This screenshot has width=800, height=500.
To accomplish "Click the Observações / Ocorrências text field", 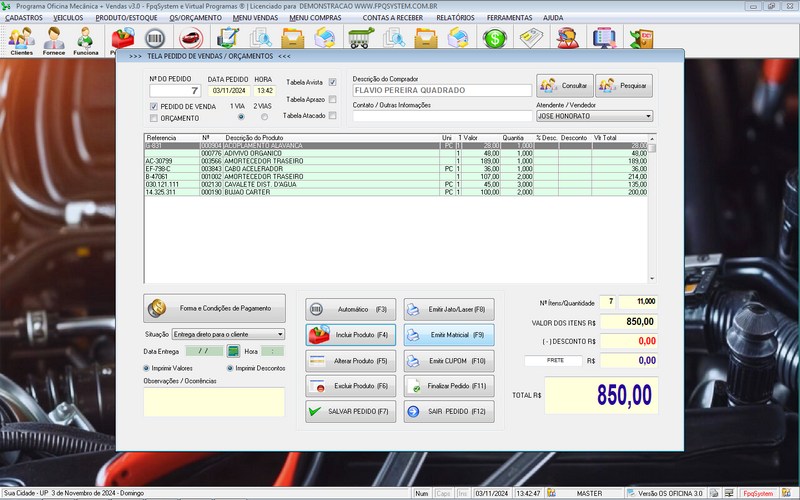I will (214, 401).
